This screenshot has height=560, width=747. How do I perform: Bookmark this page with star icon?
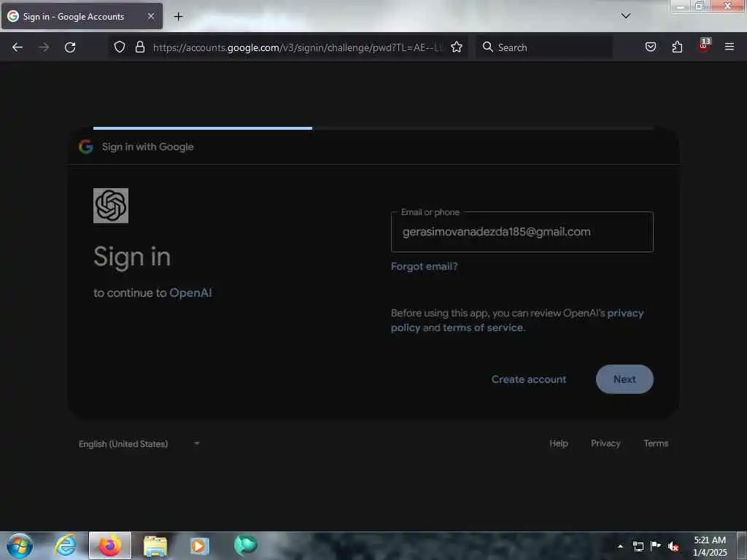pos(457,47)
